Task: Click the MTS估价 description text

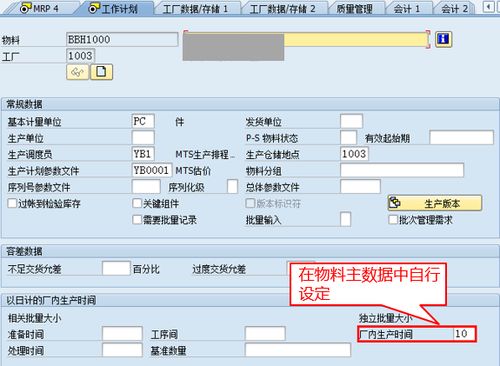Action: (193, 171)
